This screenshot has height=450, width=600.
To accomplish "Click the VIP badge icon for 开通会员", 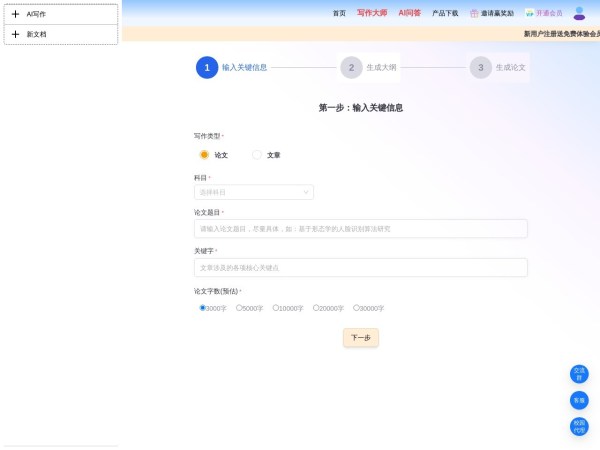I will tap(529, 14).
